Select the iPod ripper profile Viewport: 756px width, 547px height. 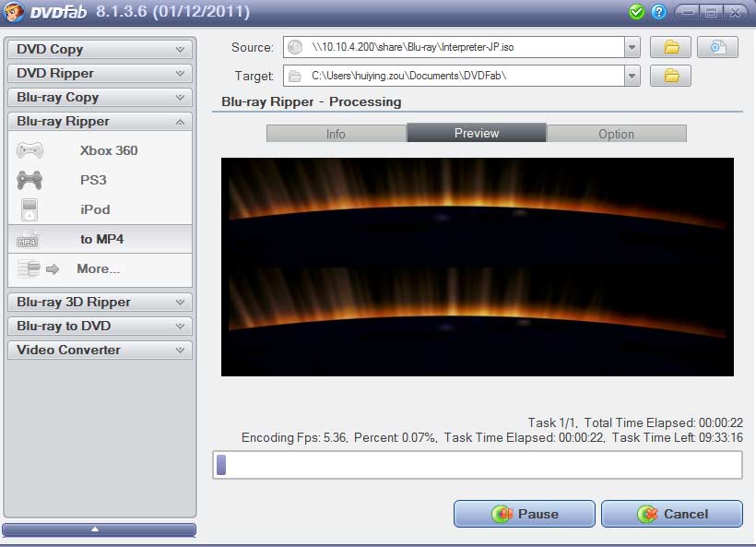[x=100, y=209]
